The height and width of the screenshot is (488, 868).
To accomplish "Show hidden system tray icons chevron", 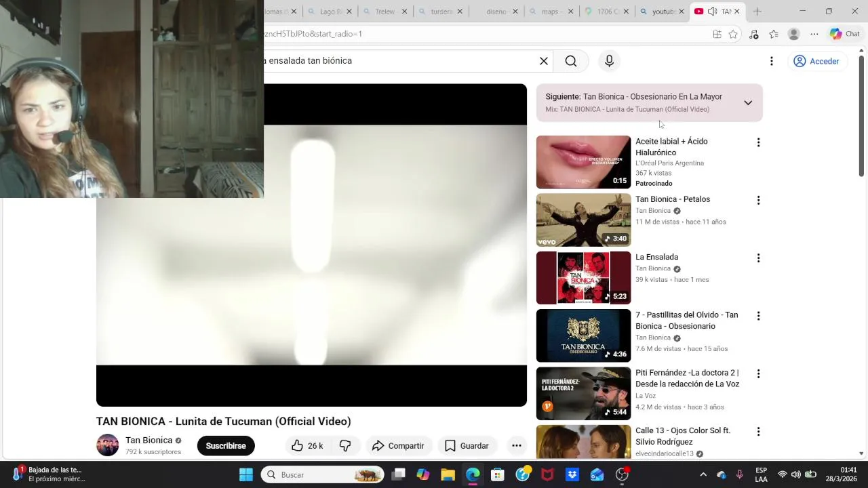I will [x=703, y=474].
